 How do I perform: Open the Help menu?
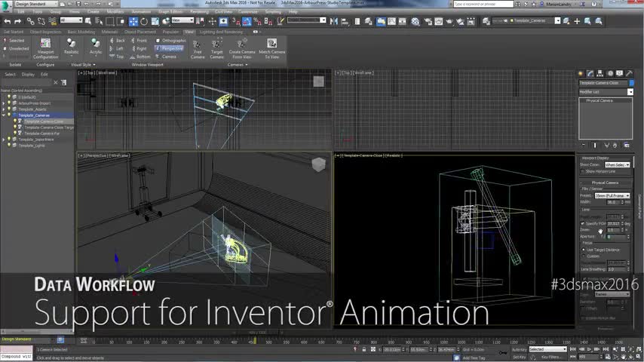coord(293,12)
